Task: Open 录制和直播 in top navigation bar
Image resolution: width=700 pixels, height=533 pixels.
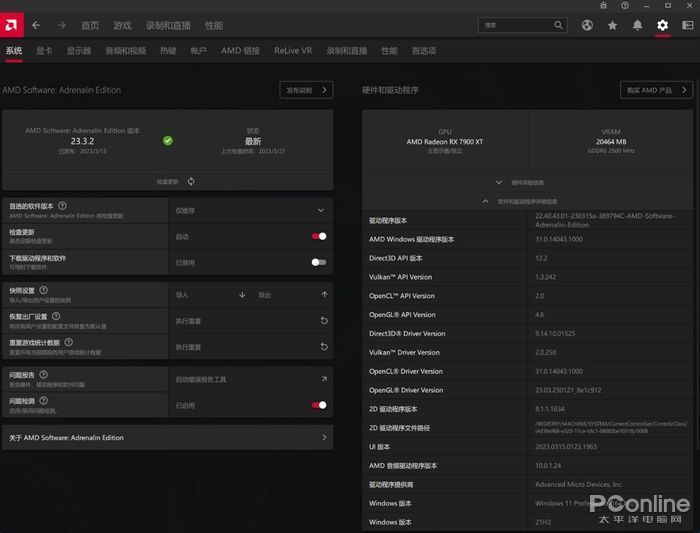Action: point(168,25)
